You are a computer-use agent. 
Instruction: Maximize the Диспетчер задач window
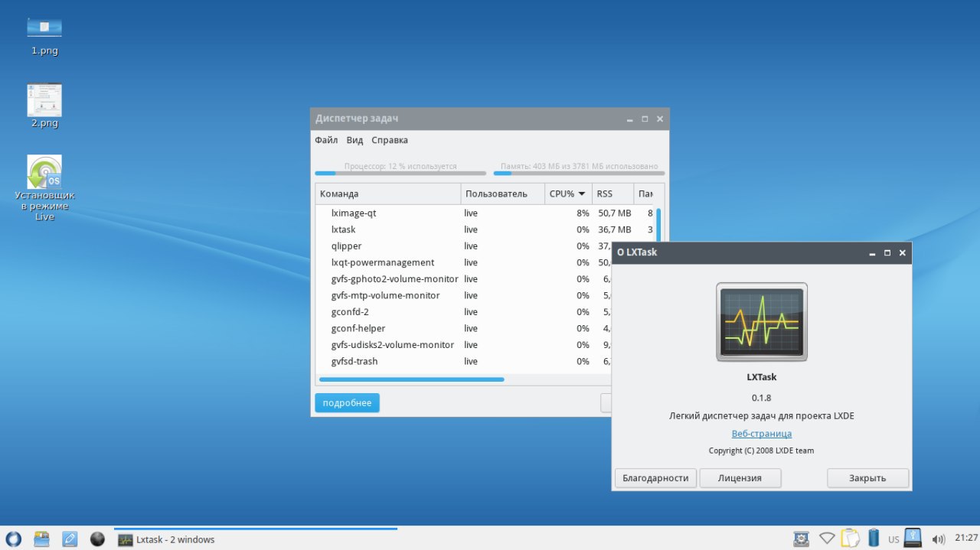(x=645, y=119)
